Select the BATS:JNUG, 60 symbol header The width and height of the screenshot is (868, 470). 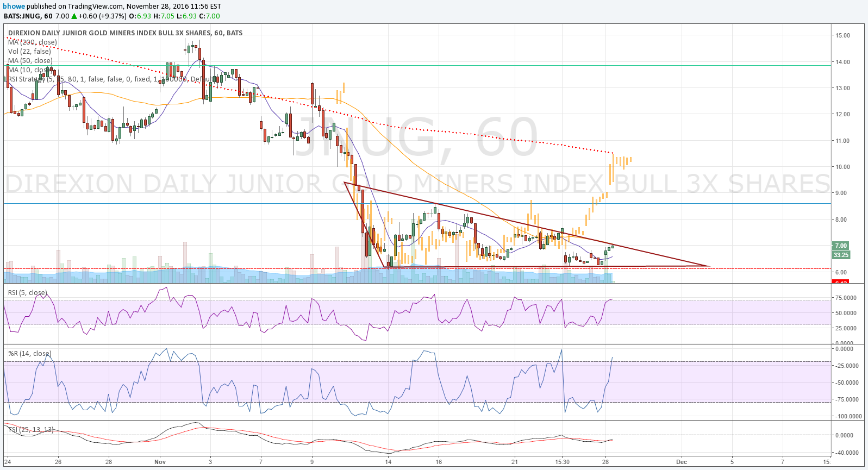tap(28, 16)
